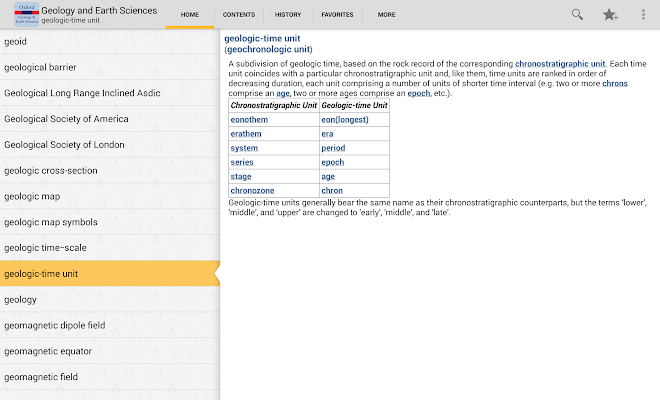Select 'geomagnetic dipole field' entry

(110, 325)
